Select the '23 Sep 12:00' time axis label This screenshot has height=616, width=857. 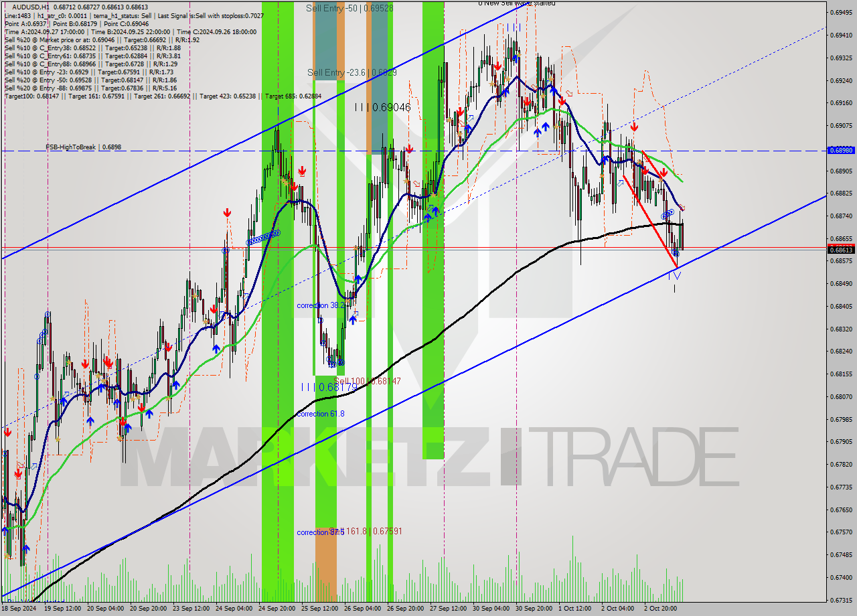(191, 609)
